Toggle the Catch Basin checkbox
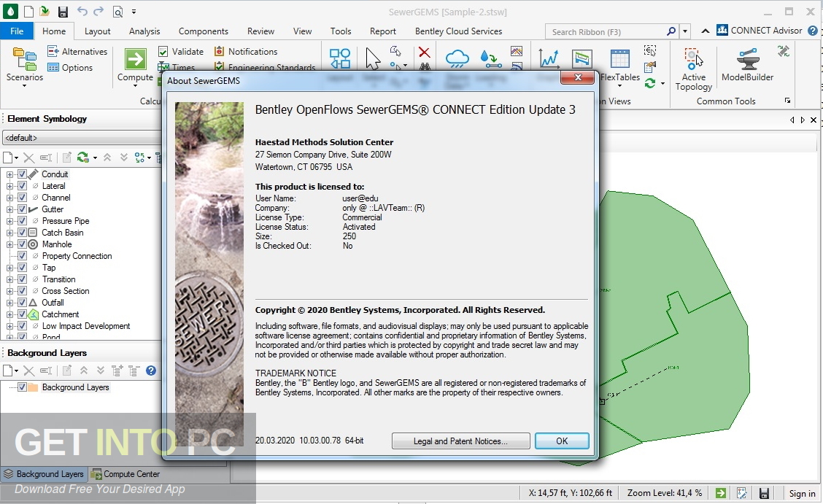823x504 pixels. tap(22, 233)
